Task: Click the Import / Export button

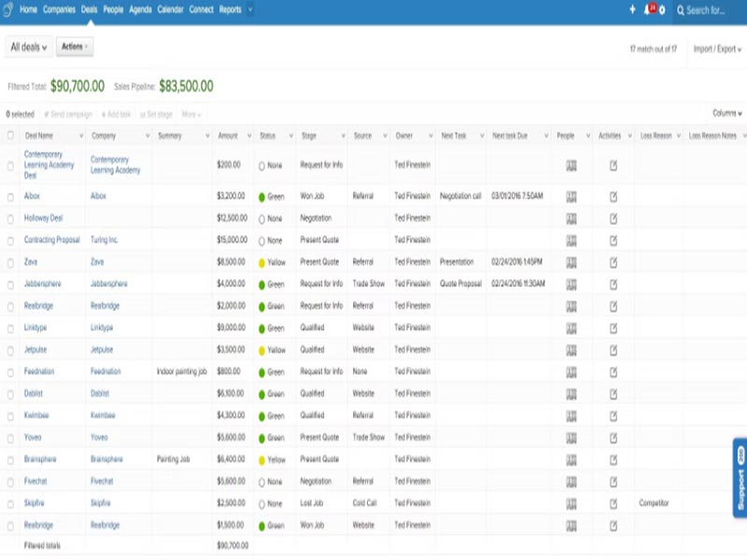Action: [717, 49]
